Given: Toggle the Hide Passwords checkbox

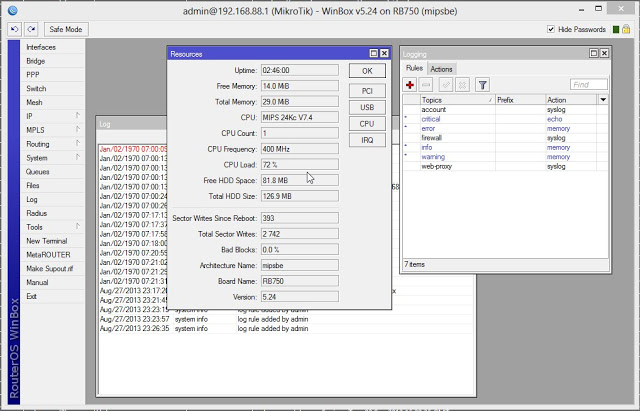Looking at the screenshot, I should [x=551, y=29].
